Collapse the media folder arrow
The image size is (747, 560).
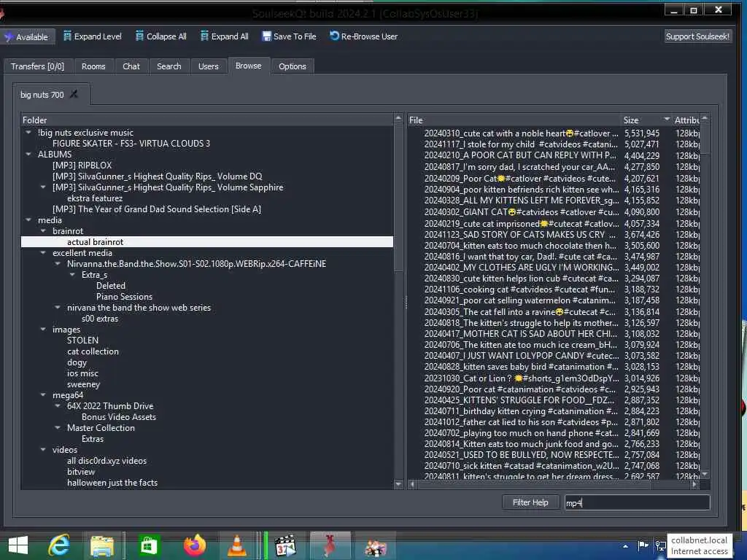tap(28, 220)
